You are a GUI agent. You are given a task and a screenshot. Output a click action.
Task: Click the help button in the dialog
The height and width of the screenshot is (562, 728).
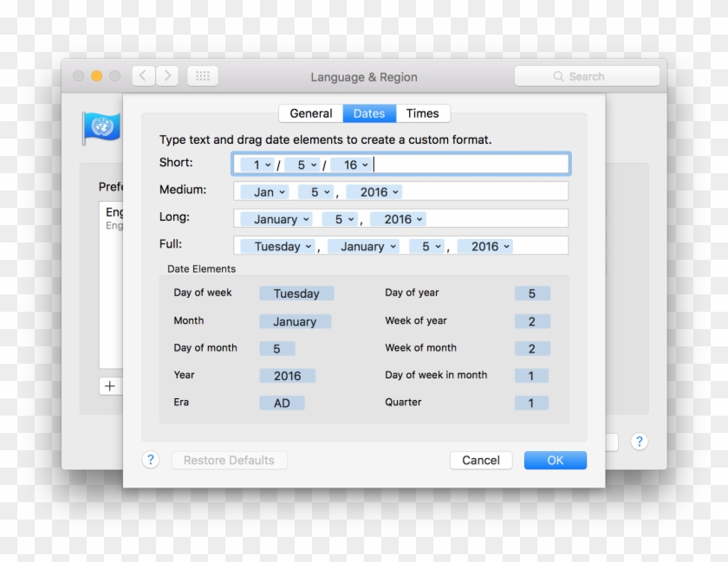pyautogui.click(x=151, y=460)
